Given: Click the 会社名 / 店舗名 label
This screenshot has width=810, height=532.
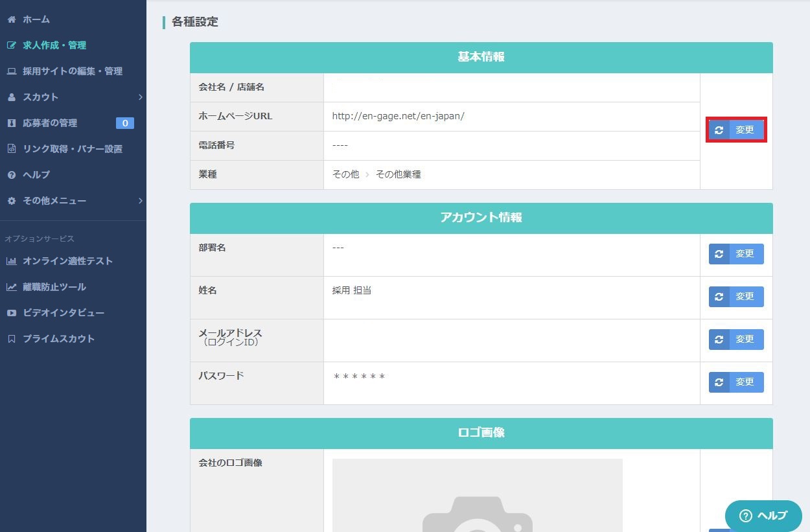Looking at the screenshot, I should (231, 87).
